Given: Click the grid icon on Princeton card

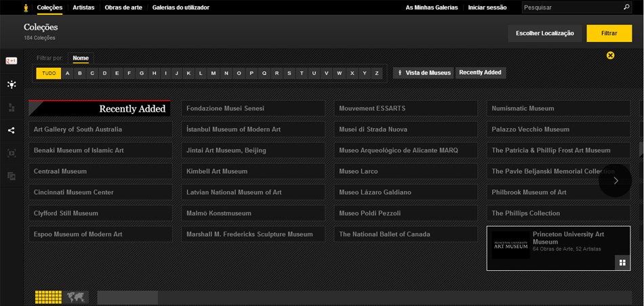Looking at the screenshot, I should click(x=622, y=263).
